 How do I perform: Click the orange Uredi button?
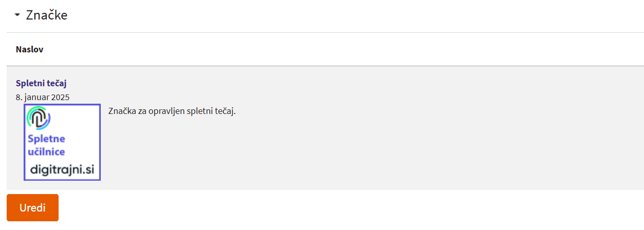(x=32, y=207)
